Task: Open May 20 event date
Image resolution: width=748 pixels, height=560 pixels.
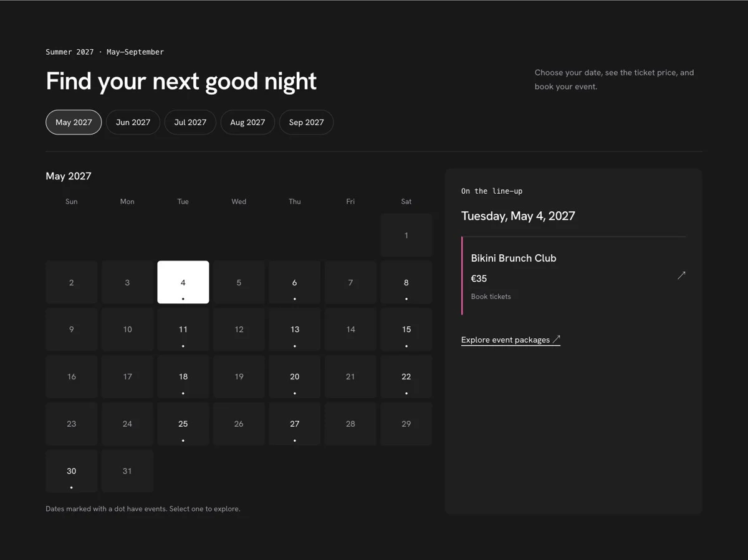Action: click(295, 377)
